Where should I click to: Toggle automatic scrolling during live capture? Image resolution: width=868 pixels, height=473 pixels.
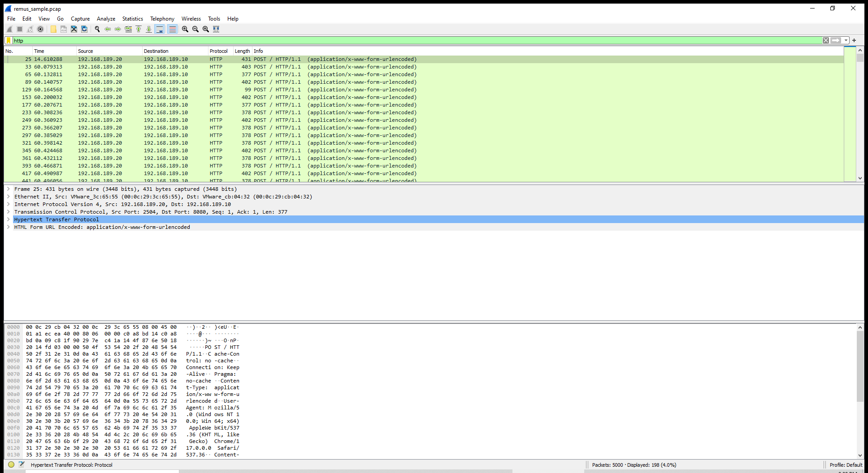pyautogui.click(x=160, y=29)
